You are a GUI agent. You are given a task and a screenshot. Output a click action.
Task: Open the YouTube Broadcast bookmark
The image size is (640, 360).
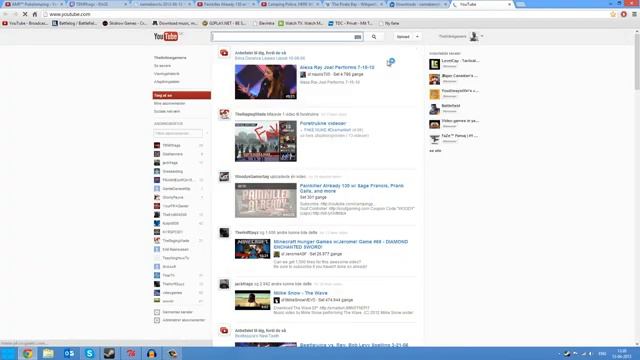pos(25,23)
